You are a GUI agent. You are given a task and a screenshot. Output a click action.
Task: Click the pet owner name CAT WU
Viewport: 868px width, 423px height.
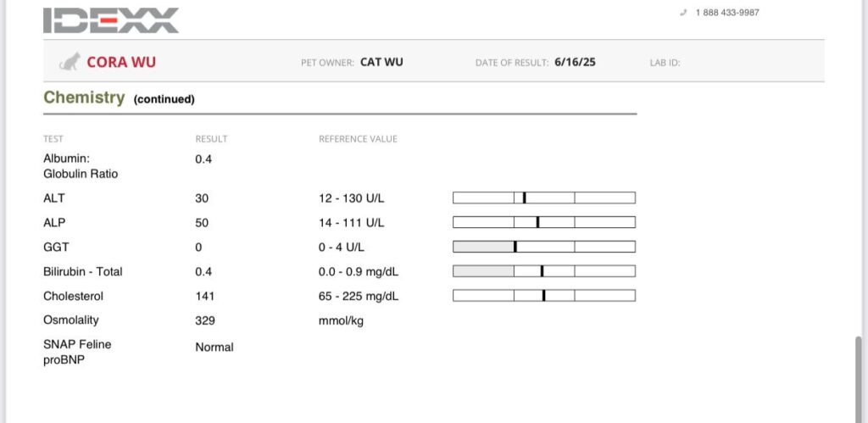coord(381,62)
